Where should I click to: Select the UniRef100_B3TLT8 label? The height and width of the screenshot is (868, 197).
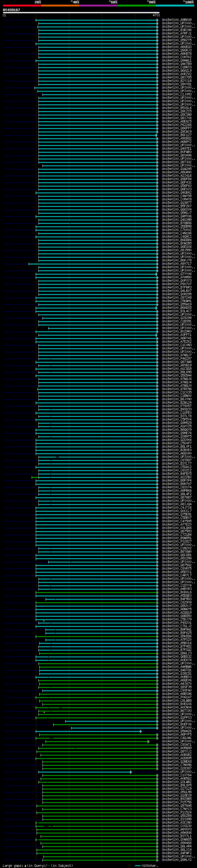click(x=177, y=416)
